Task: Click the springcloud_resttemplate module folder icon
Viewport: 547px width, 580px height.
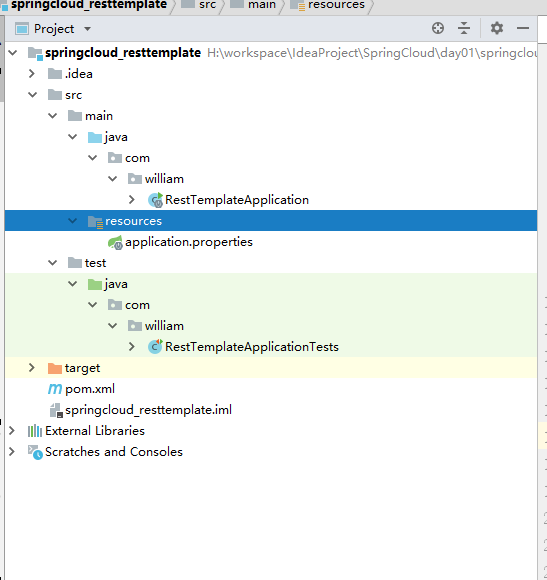Action: click(x=35, y=54)
